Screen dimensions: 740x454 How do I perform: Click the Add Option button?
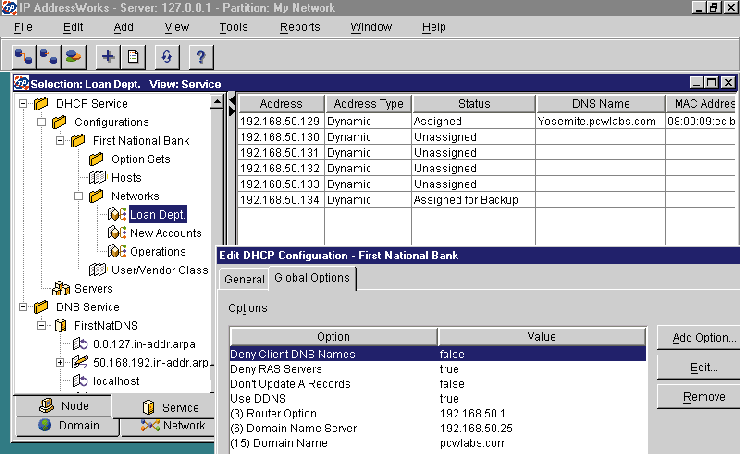click(x=697, y=338)
